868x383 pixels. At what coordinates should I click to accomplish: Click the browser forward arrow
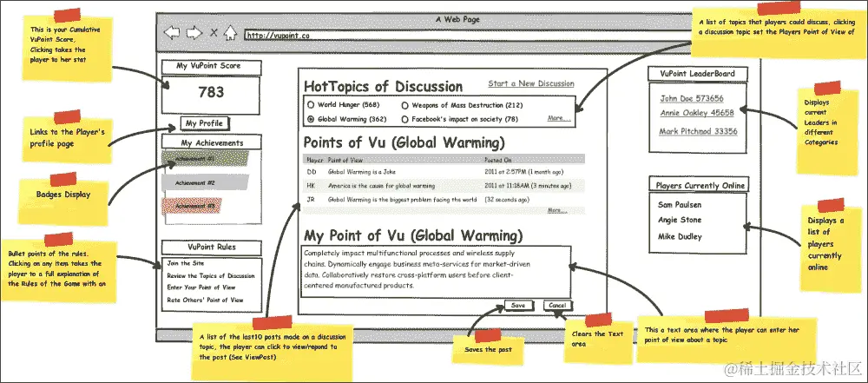coord(194,33)
